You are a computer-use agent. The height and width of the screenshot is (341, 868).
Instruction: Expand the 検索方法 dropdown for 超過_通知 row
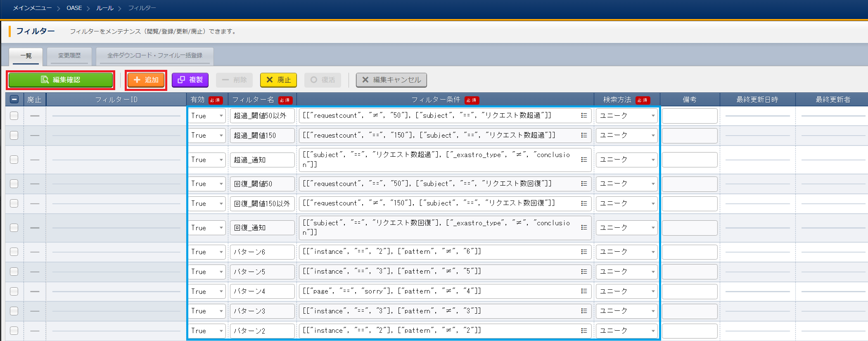tap(626, 160)
